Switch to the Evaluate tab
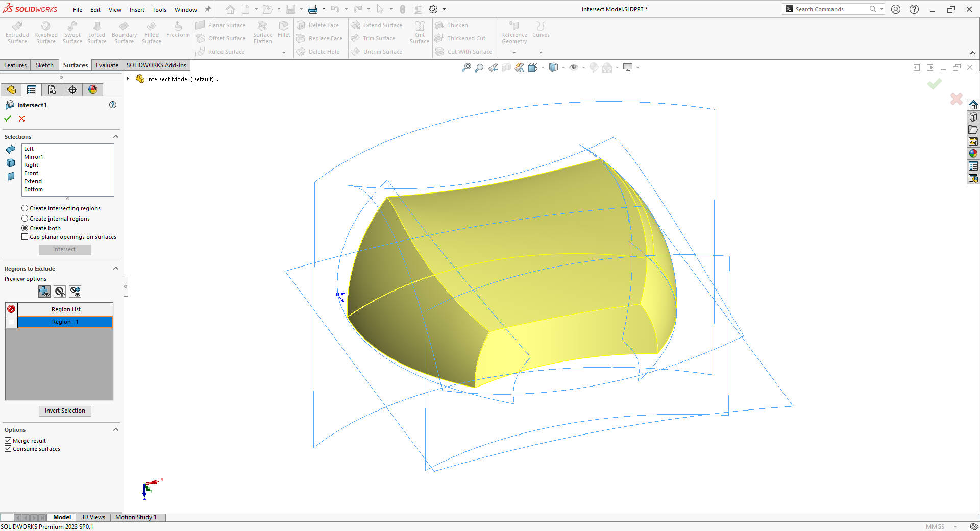 [107, 65]
